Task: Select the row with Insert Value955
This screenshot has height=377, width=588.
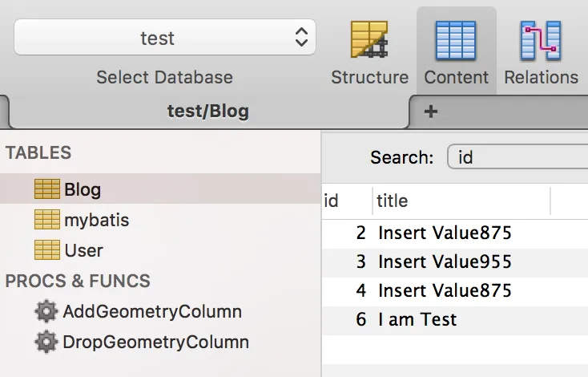Action: (x=445, y=261)
